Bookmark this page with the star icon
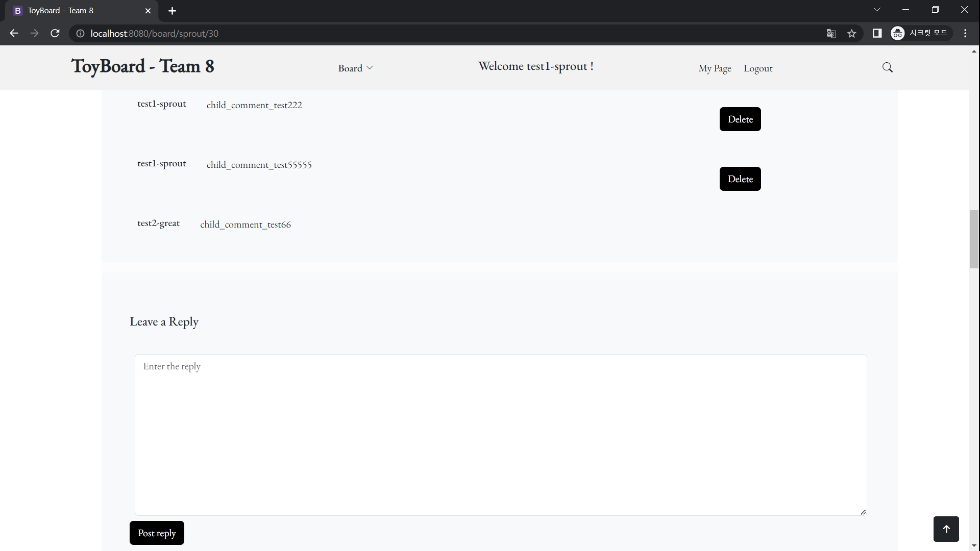980x551 pixels. click(x=851, y=33)
